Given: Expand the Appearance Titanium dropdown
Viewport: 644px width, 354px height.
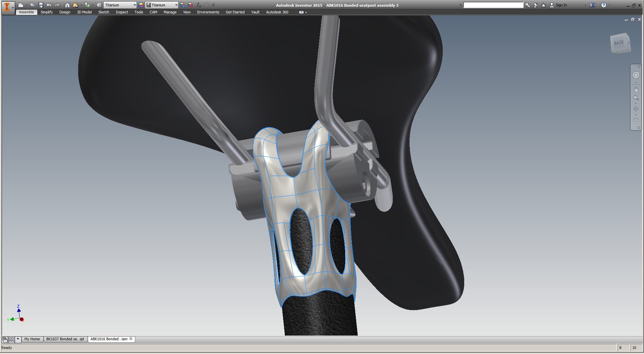Looking at the screenshot, I should tap(176, 5).
